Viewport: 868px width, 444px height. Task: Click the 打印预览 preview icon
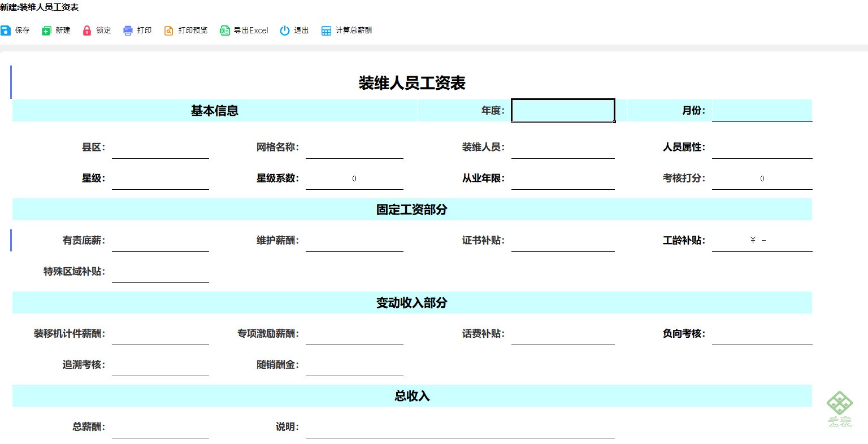click(x=168, y=31)
